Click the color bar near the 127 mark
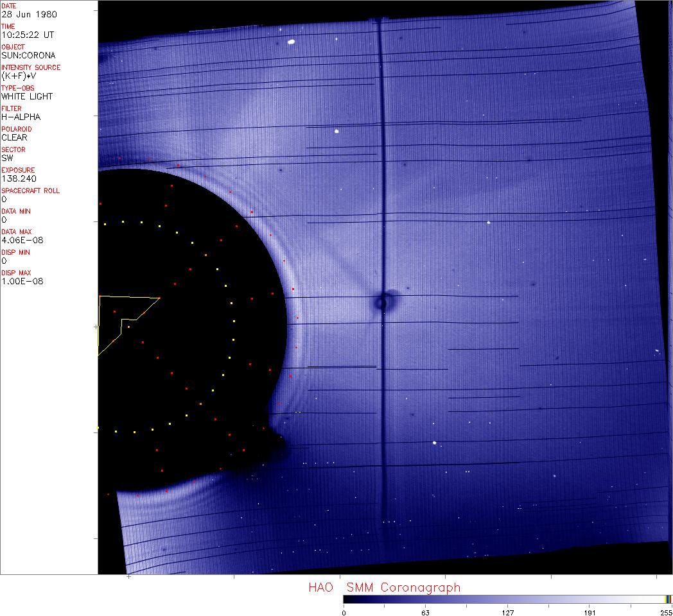The height and width of the screenshot is (616, 673). click(x=507, y=599)
